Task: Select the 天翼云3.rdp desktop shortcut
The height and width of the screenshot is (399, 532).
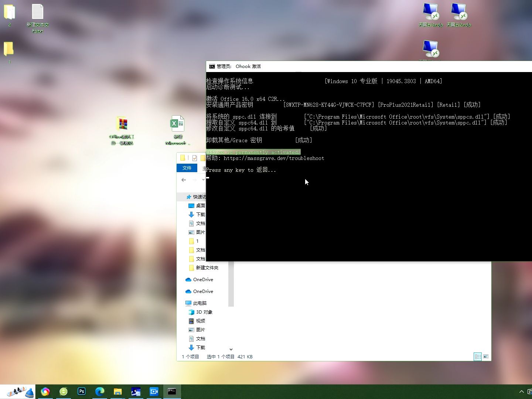Action: point(430,15)
